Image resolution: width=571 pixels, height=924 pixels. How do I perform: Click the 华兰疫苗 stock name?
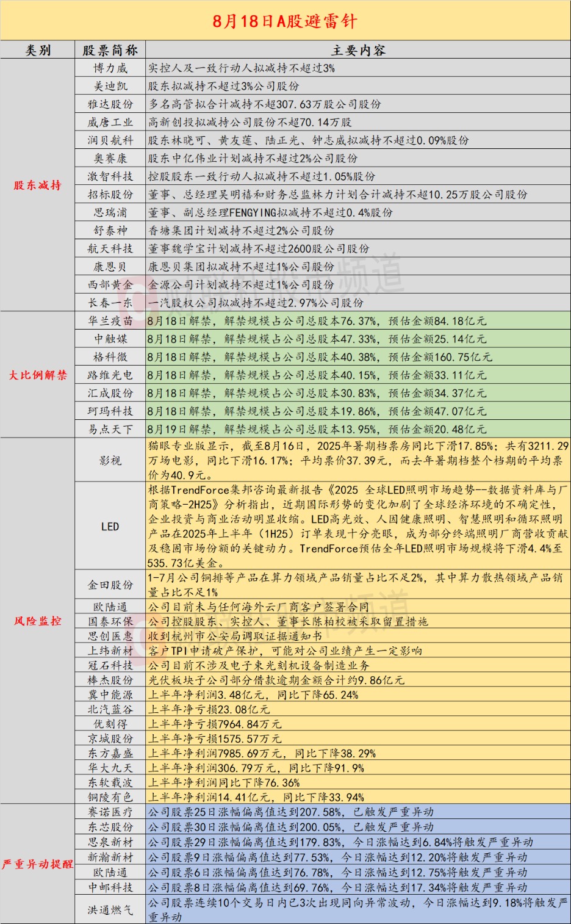pos(110,320)
